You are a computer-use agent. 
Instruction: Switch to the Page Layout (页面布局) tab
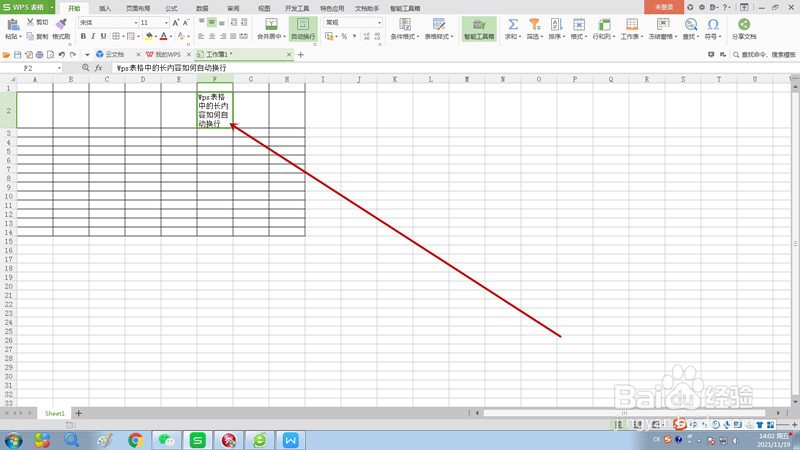tap(138, 9)
